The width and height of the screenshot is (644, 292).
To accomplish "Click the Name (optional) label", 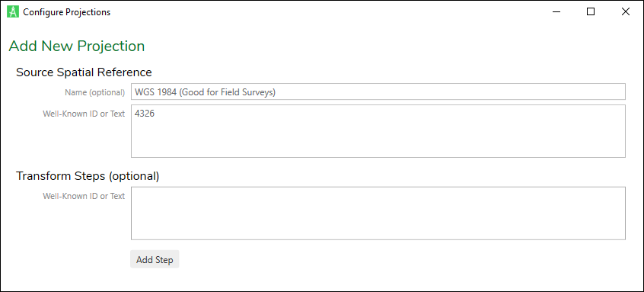I will click(95, 92).
